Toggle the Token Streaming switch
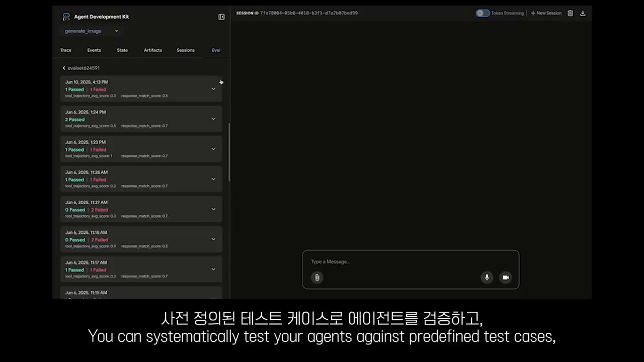The height and width of the screenshot is (362, 644). coord(483,13)
